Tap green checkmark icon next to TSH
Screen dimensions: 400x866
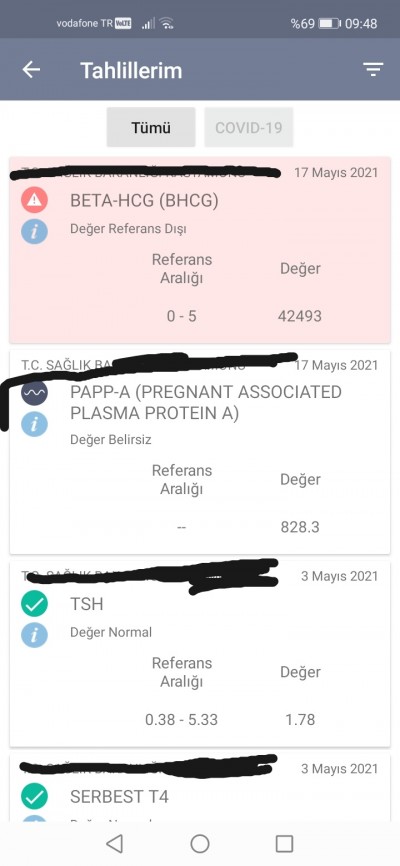point(34,604)
